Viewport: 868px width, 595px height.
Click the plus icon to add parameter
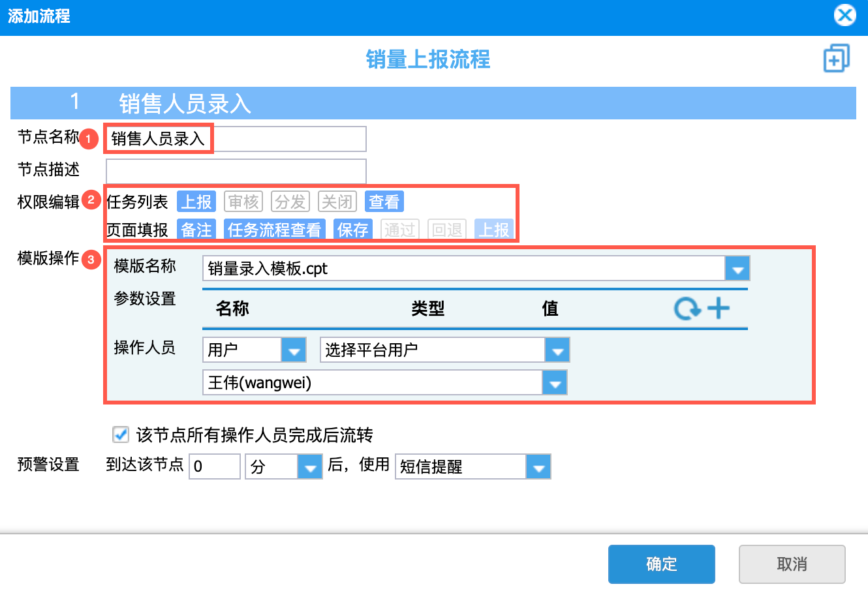(719, 308)
